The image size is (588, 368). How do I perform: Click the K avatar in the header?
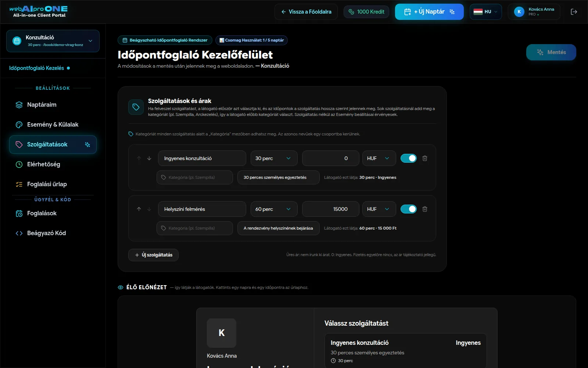click(519, 12)
